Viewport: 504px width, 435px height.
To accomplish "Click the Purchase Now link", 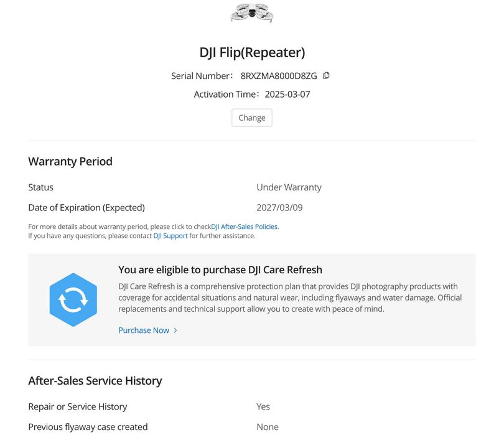I will pyautogui.click(x=144, y=330).
